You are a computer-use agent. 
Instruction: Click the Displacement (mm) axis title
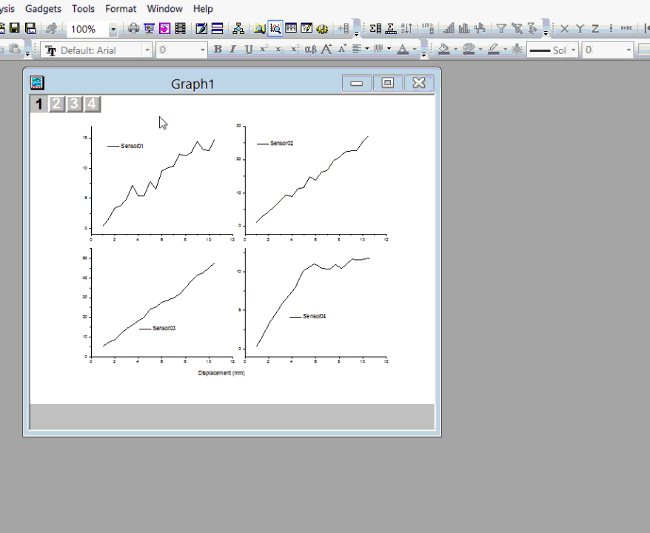[x=221, y=373]
